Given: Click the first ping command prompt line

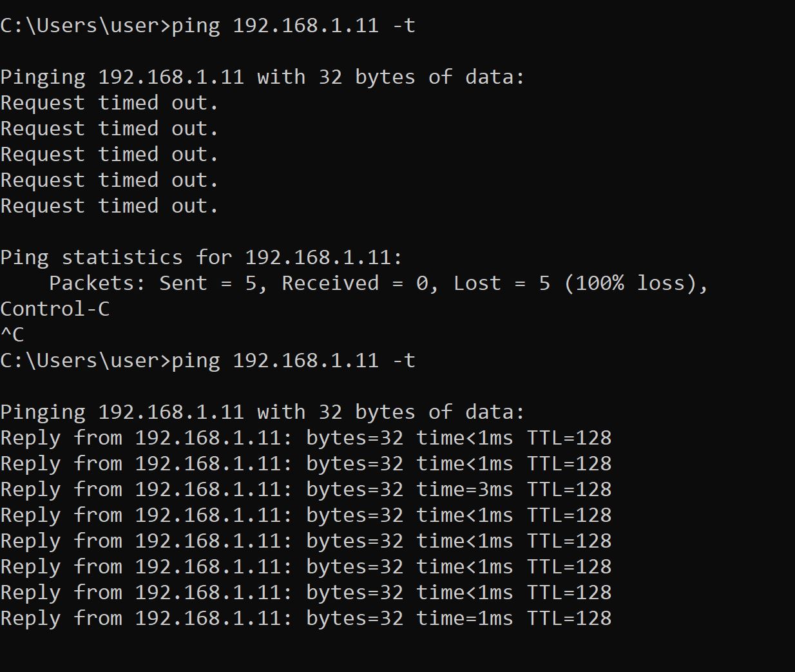Looking at the screenshot, I should coord(207,26).
